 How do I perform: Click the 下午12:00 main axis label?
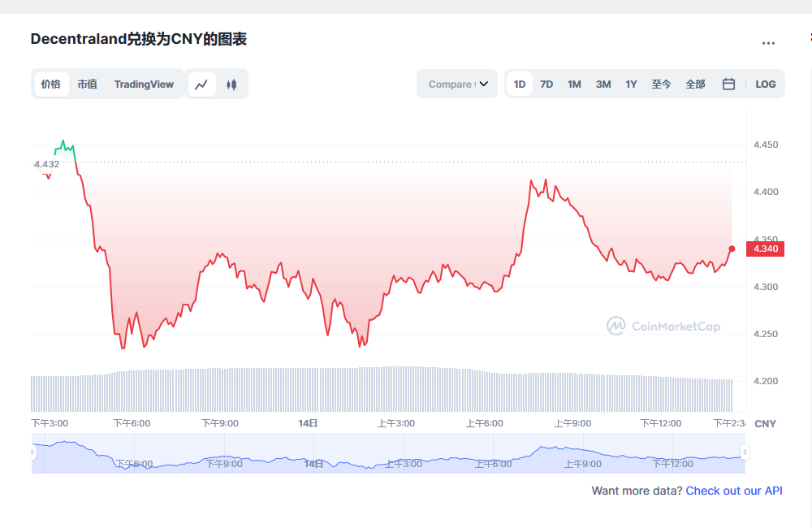tap(661, 423)
